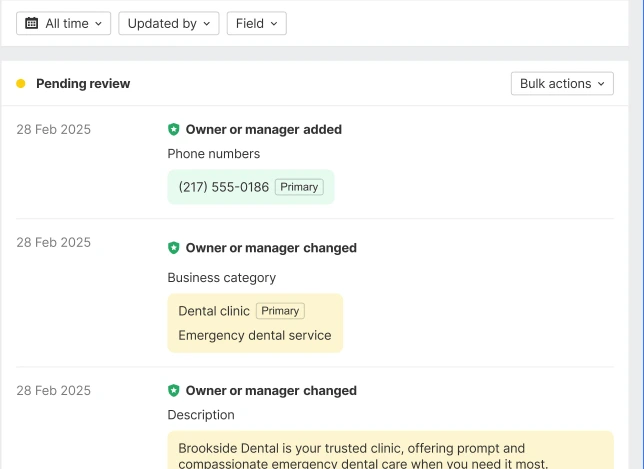Click the yellow Pending review status dot
644x469 pixels.
pyautogui.click(x=21, y=84)
